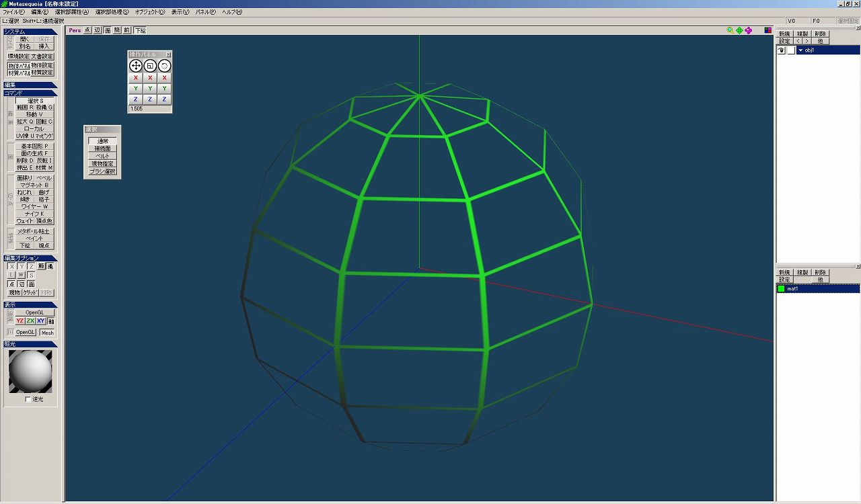Expand the 編集 section header
The height and width of the screenshot is (504, 861).
point(30,85)
